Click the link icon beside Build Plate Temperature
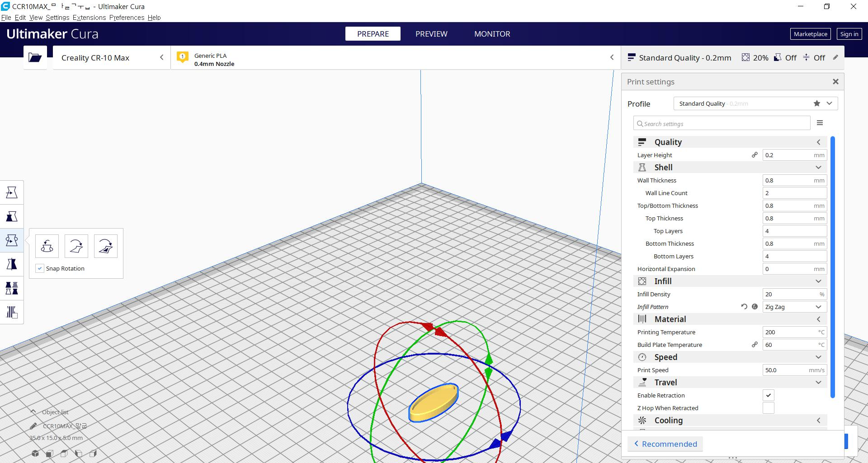 pos(755,345)
